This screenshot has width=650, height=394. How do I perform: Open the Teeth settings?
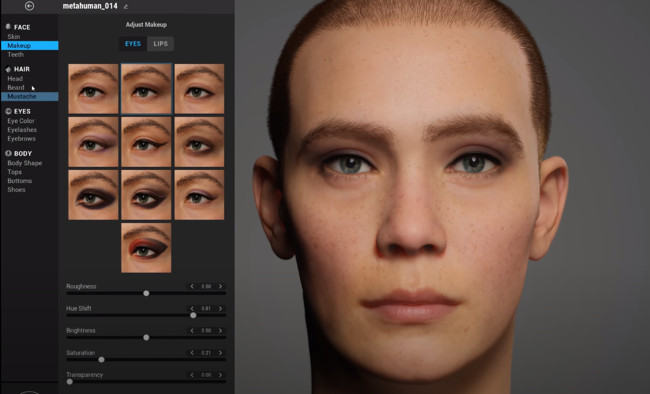15,54
